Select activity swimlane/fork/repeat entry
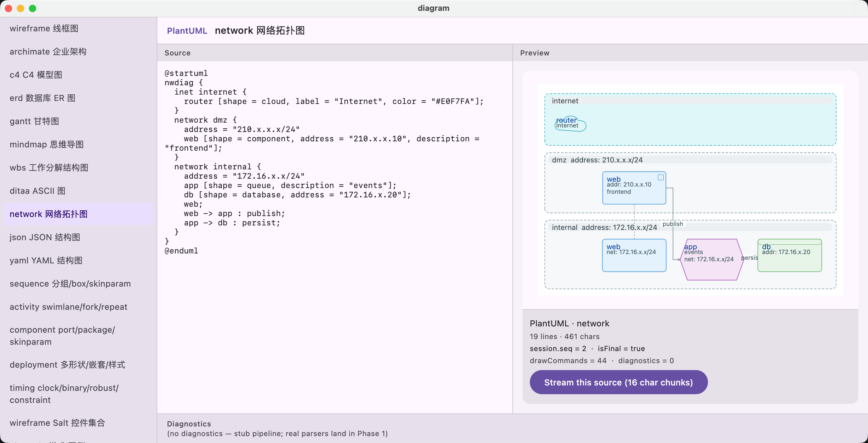 click(x=78, y=307)
